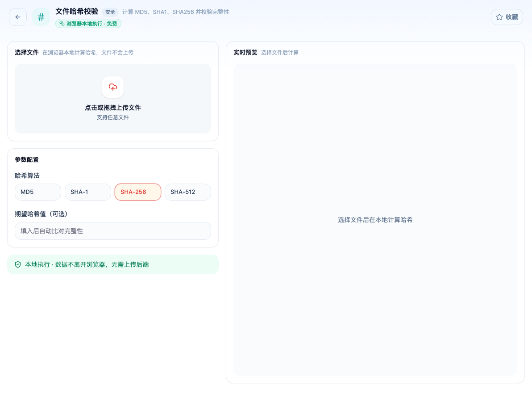Click 在浏览器本地计算哈希，文件不会上传 subtitle
The image size is (532, 402).
click(x=88, y=53)
